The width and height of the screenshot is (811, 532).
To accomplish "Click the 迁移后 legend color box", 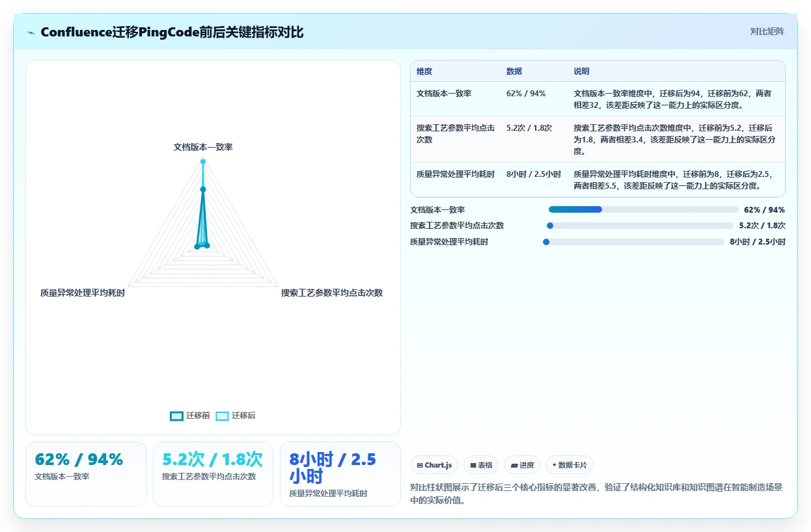I will [x=222, y=416].
